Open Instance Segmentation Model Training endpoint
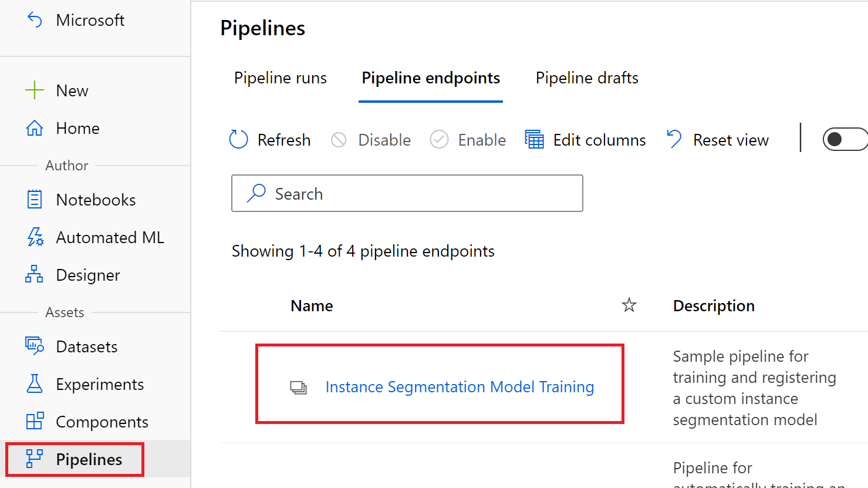The width and height of the screenshot is (868, 488). point(460,387)
